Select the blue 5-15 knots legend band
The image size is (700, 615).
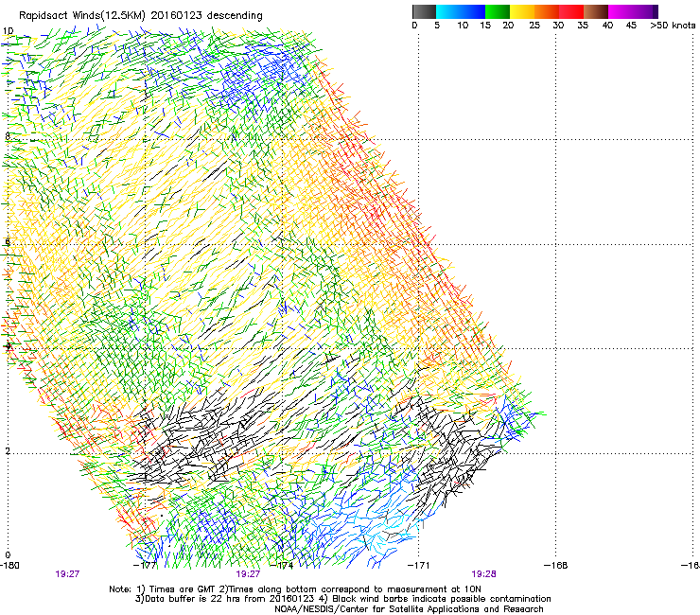[x=461, y=11]
